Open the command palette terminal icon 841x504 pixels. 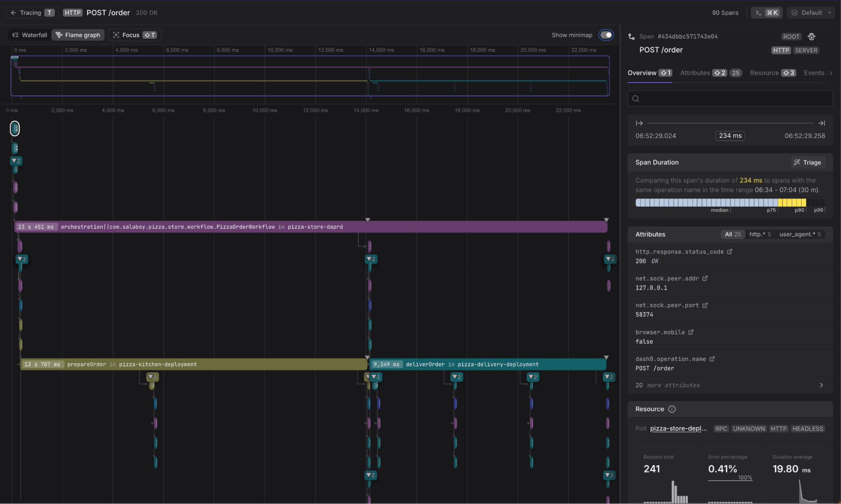tap(758, 13)
